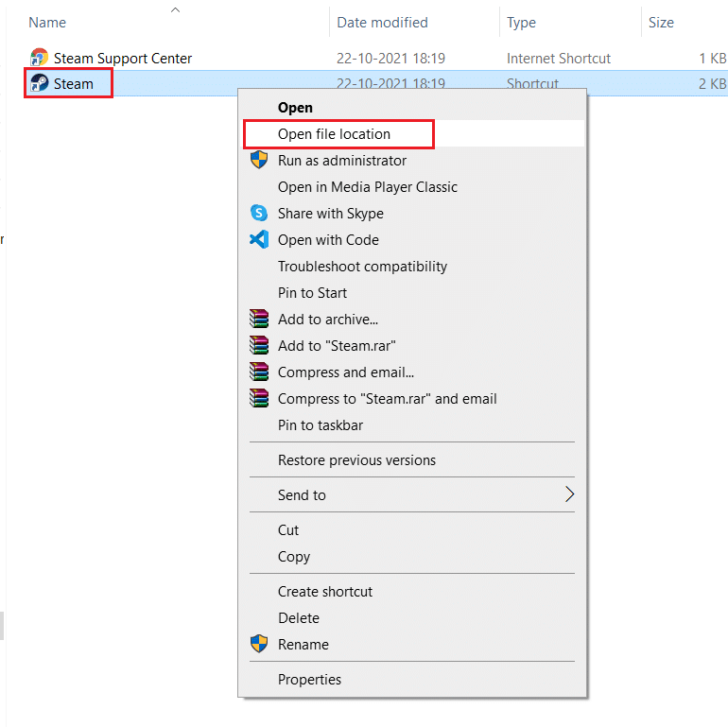Click the Steam shortcut icon
728x727 pixels.
coord(39,83)
